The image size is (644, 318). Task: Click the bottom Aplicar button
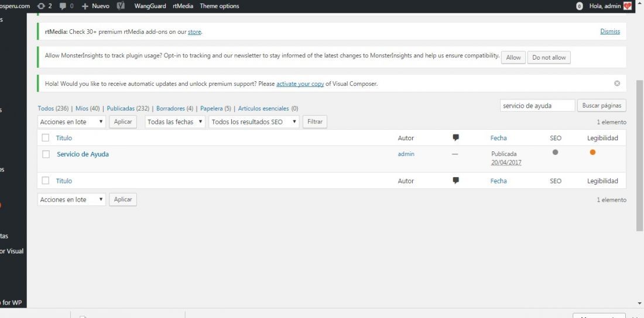coord(123,199)
